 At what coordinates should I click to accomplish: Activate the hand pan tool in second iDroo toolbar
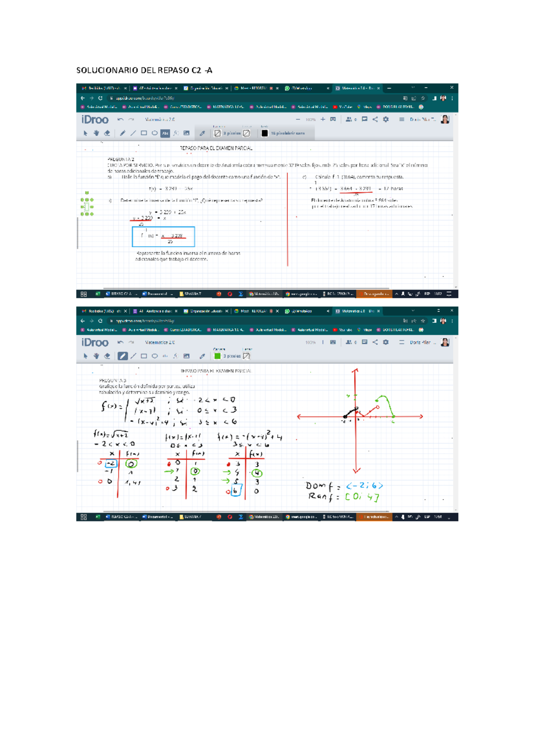[x=96, y=356]
